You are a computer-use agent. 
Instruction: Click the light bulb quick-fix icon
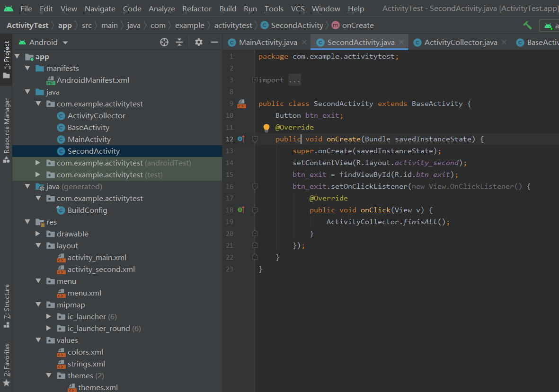click(x=266, y=128)
